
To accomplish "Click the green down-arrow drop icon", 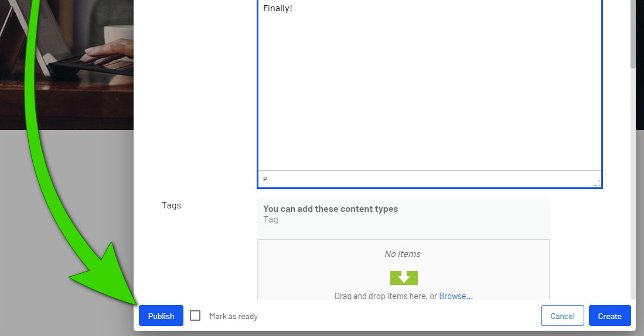I will click(x=404, y=277).
